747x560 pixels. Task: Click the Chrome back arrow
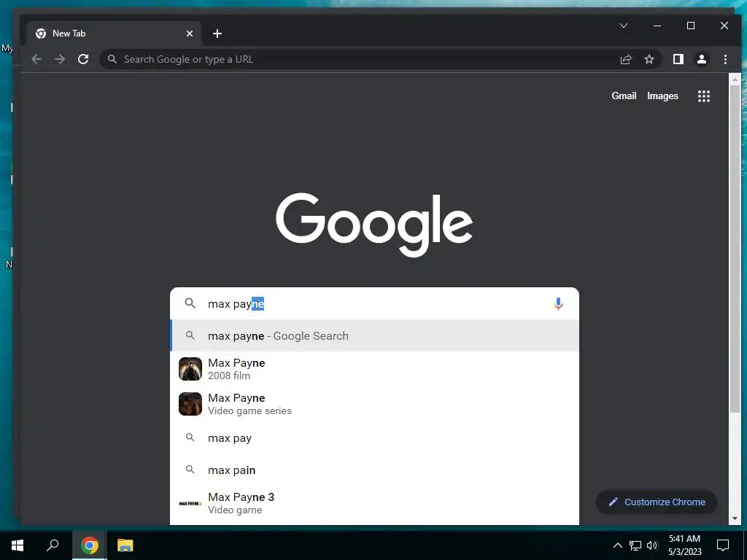pos(36,59)
